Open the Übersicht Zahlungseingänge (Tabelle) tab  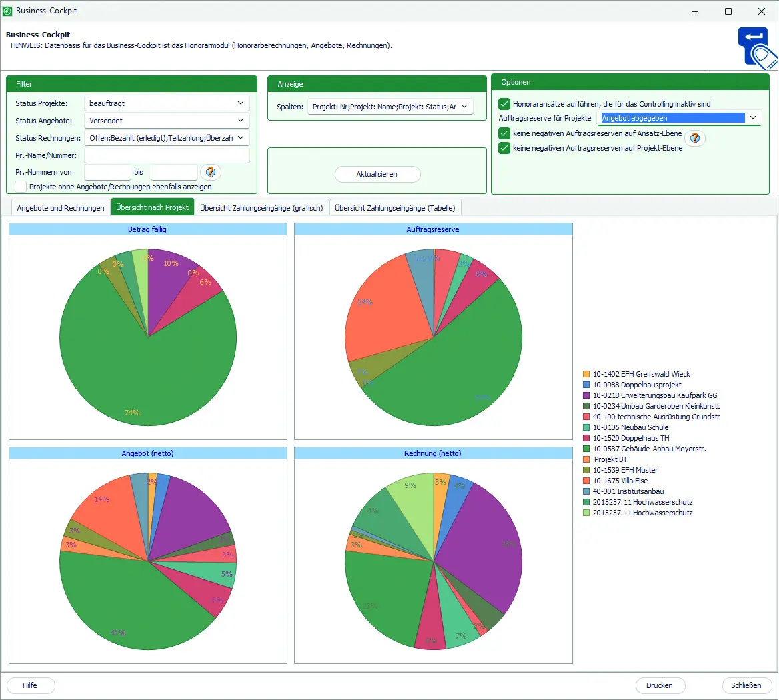(395, 208)
